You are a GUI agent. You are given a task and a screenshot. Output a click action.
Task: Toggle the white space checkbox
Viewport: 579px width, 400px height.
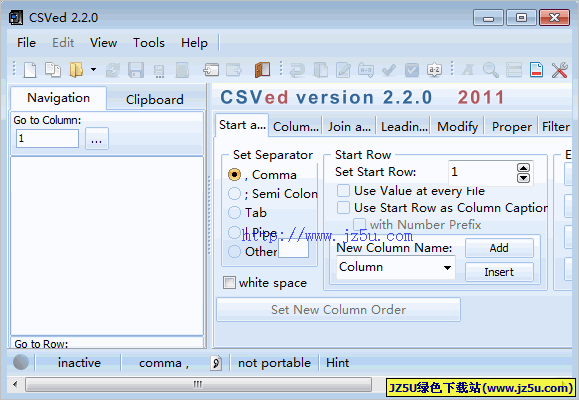point(229,283)
